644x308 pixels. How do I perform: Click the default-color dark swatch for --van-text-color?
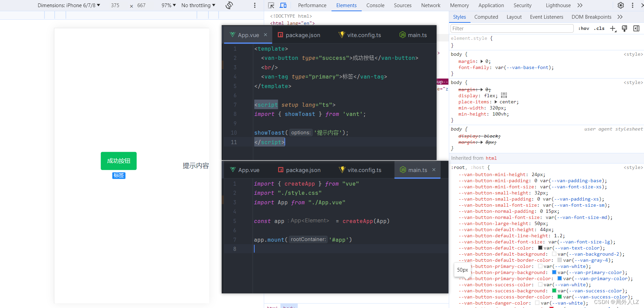coord(540,248)
